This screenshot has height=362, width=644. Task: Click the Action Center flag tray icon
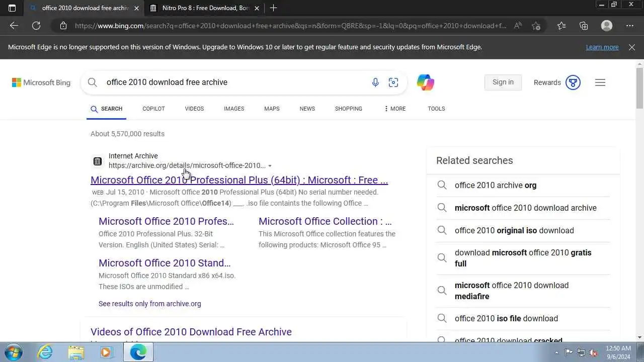pos(569,352)
